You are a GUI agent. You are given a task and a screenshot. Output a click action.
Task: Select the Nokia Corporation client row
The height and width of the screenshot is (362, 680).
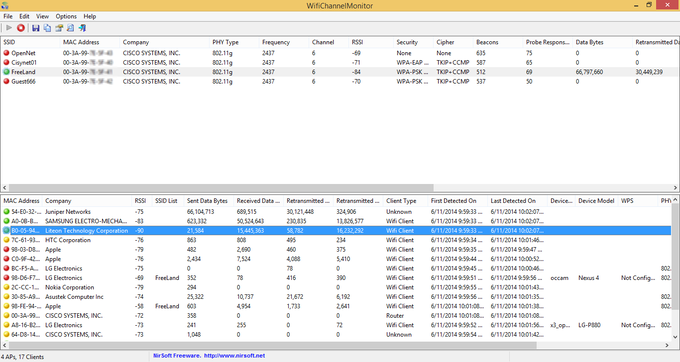tap(336, 287)
